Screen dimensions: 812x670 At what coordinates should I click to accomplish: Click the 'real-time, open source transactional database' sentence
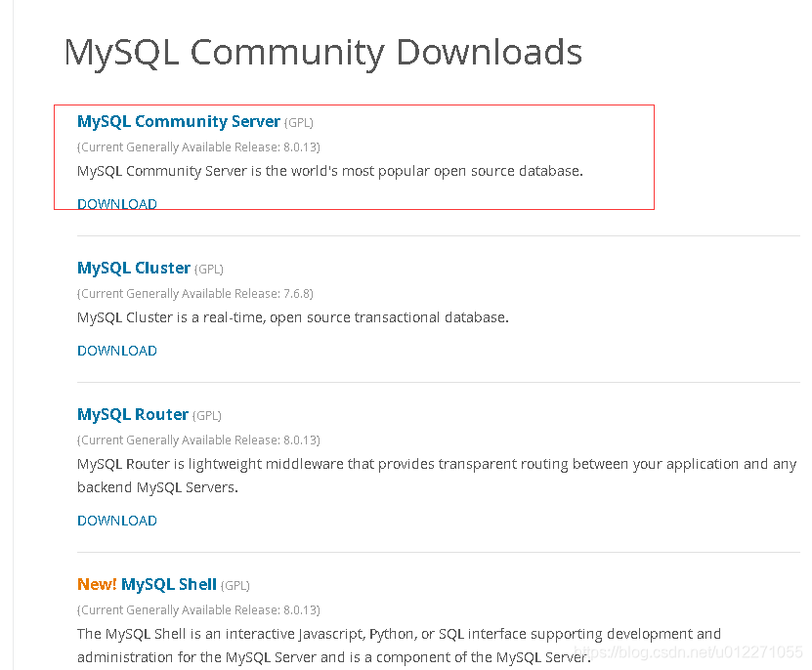[293, 317]
